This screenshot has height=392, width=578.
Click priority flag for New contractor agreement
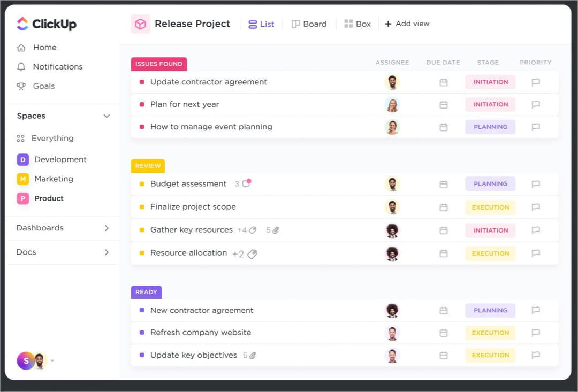[536, 311]
